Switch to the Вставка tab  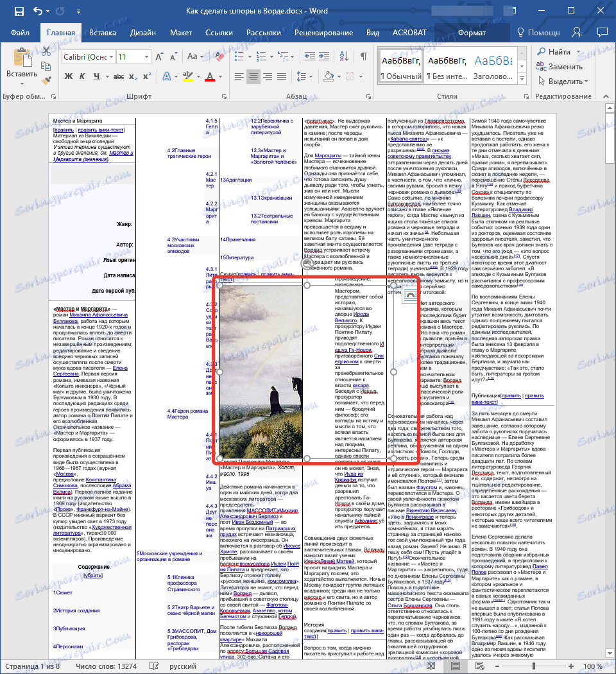[103, 33]
